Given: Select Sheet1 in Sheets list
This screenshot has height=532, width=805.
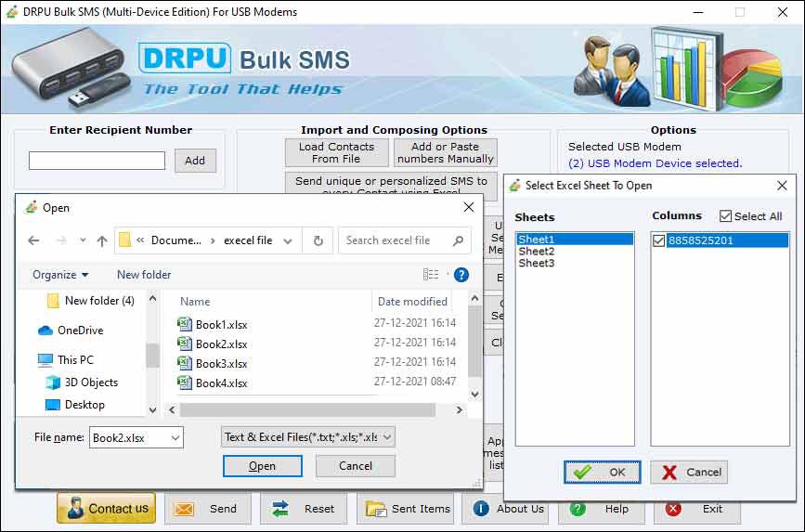Looking at the screenshot, I should point(575,239).
